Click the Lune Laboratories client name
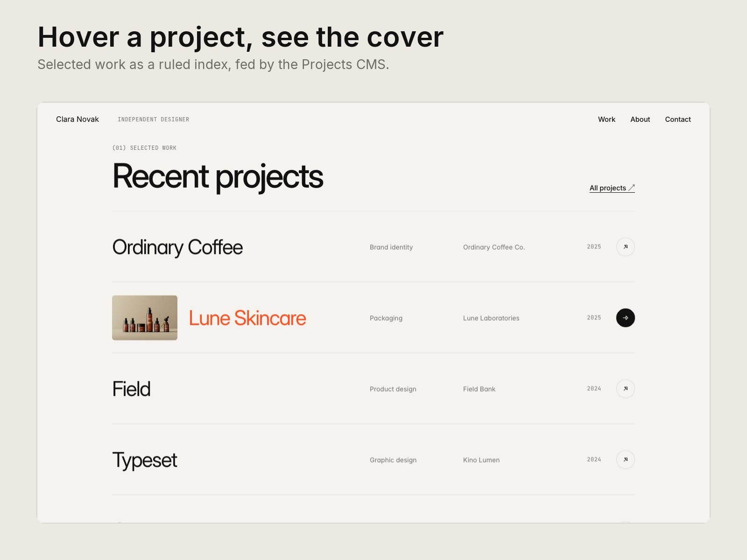Viewport: 747px width, 560px height. (491, 318)
